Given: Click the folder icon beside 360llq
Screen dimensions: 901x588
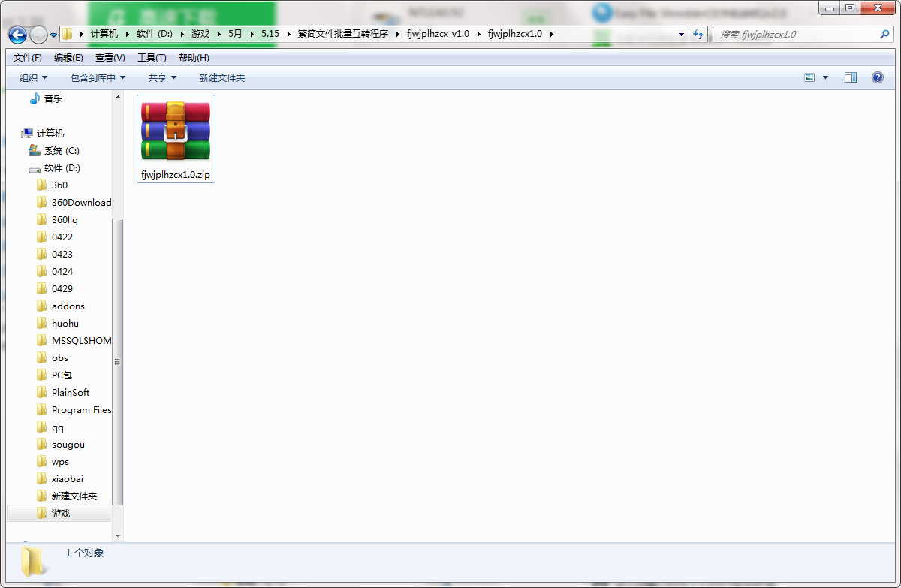Looking at the screenshot, I should pos(42,219).
